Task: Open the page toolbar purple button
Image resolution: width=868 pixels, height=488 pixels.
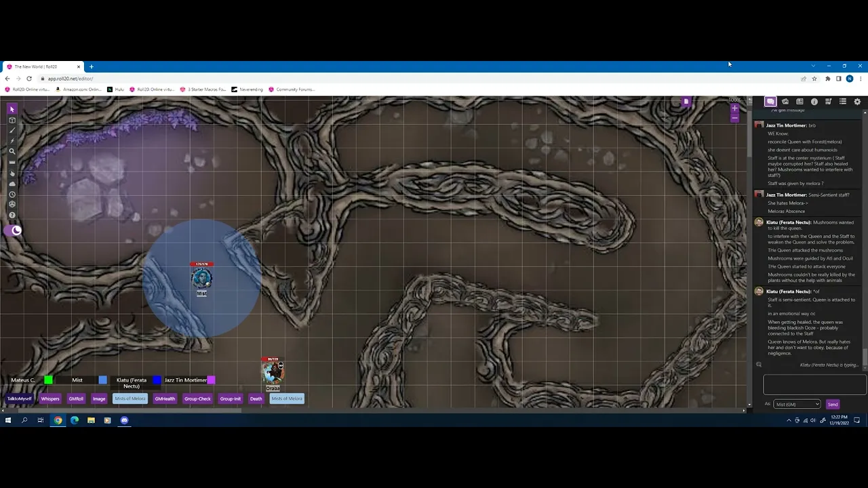Action: tap(686, 102)
